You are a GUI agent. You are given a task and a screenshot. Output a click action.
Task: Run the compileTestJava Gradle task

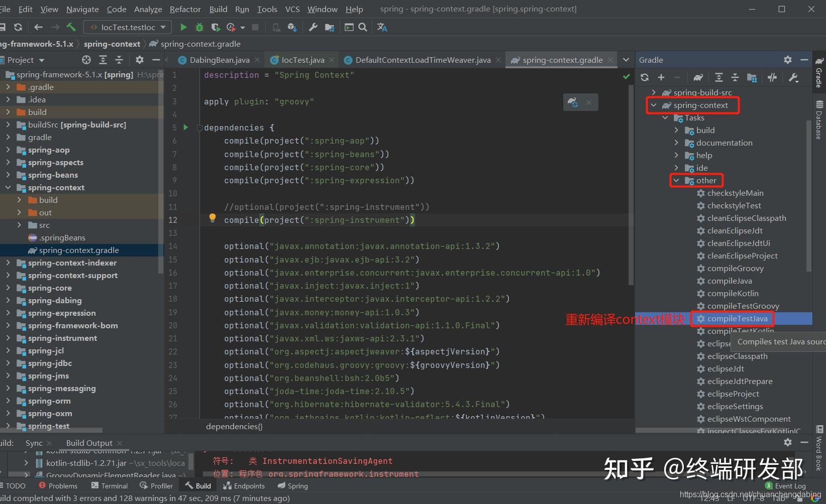(738, 318)
